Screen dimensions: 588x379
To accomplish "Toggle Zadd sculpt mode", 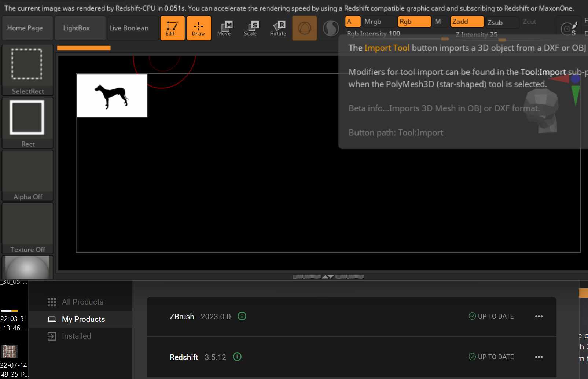I will tap(467, 22).
